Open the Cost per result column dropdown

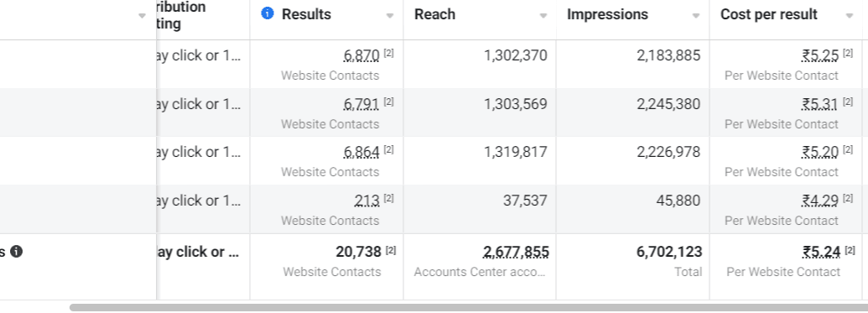point(850,16)
